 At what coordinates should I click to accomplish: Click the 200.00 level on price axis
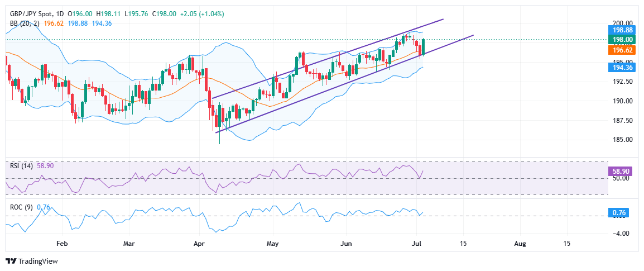click(x=622, y=23)
